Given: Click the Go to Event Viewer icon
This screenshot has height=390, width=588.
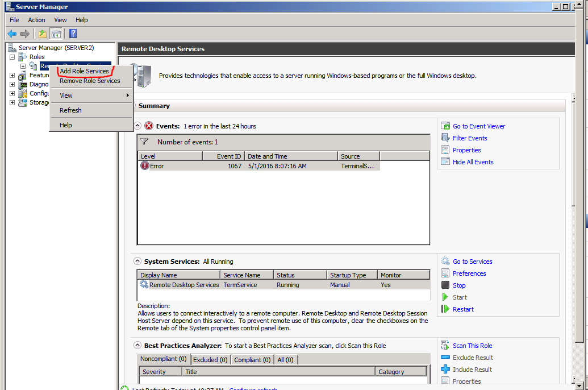Looking at the screenshot, I should [x=445, y=126].
